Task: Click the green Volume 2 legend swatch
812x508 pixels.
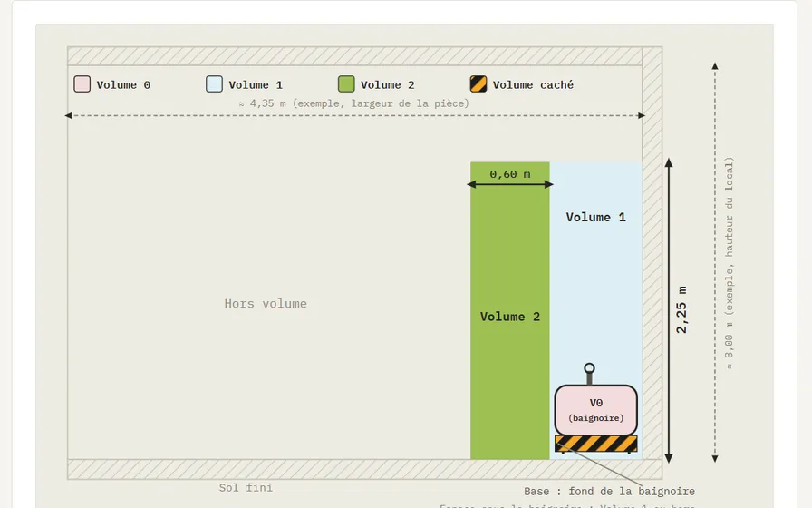Action: (346, 84)
